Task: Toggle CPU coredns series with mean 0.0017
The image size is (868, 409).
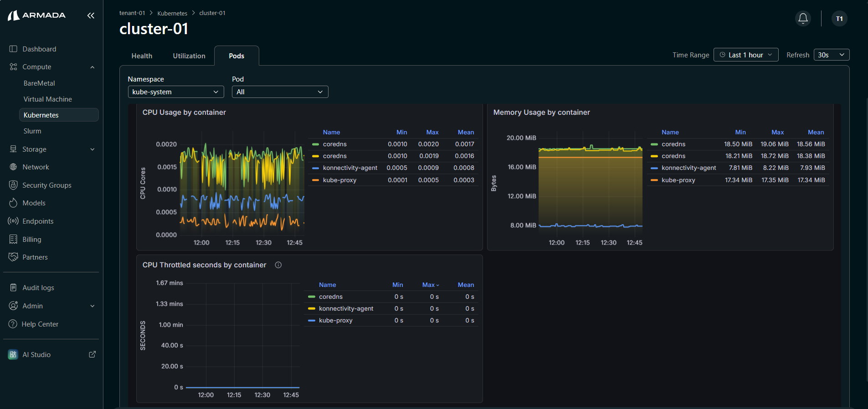Action: tap(335, 144)
